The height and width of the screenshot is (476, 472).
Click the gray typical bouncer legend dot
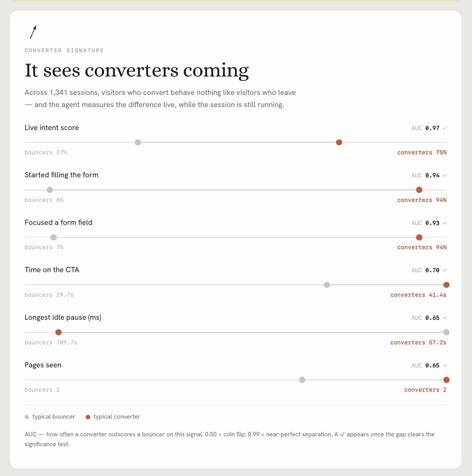(x=27, y=417)
